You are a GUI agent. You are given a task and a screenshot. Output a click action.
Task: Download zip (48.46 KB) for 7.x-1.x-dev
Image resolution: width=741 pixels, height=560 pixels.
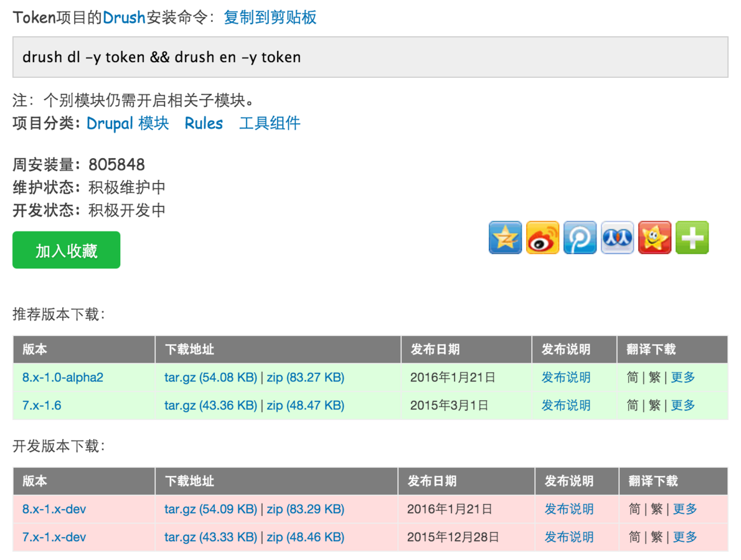(305, 537)
